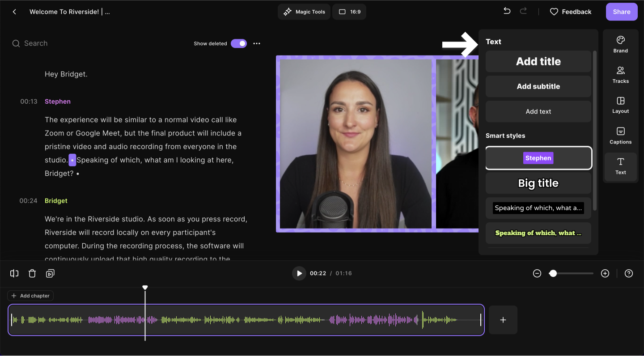Click the timeline zoom slider handle
Viewport: 644px width, 356px height.
553,273
